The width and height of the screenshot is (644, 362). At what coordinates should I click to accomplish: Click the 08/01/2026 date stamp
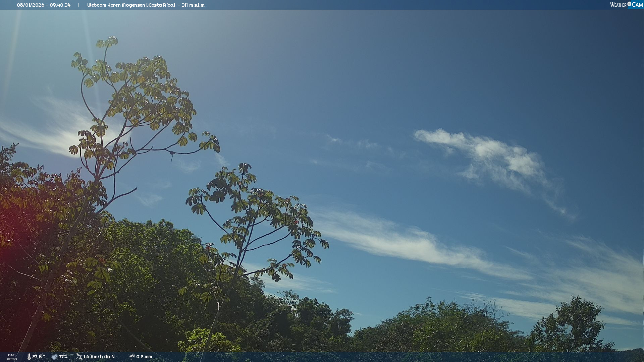(x=31, y=5)
